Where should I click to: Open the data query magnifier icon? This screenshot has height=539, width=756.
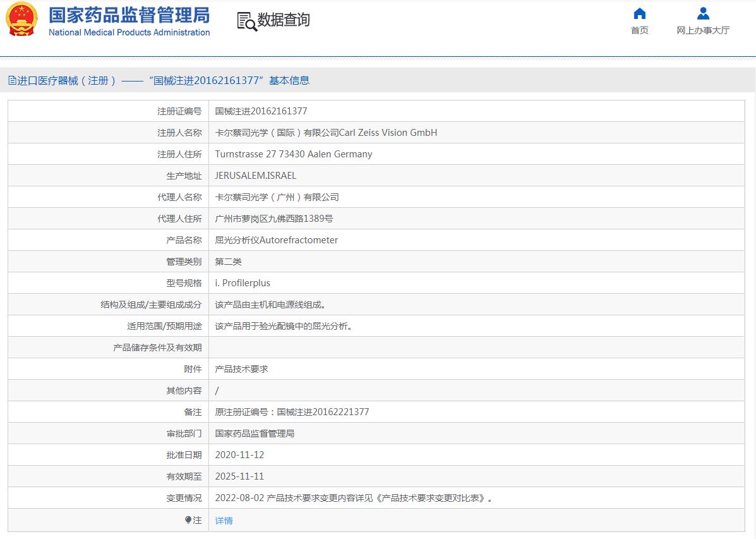(x=247, y=21)
